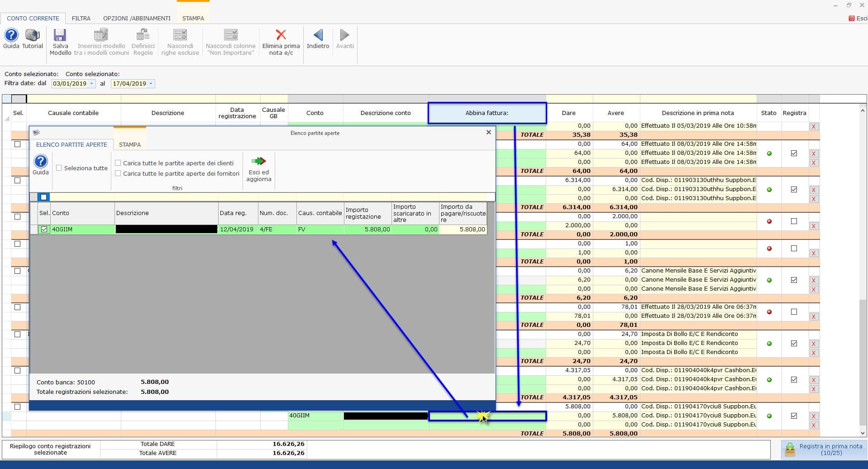Image resolution: width=868 pixels, height=469 pixels.
Task: Click Elimina prima nota e/c red X
Action: click(281, 35)
